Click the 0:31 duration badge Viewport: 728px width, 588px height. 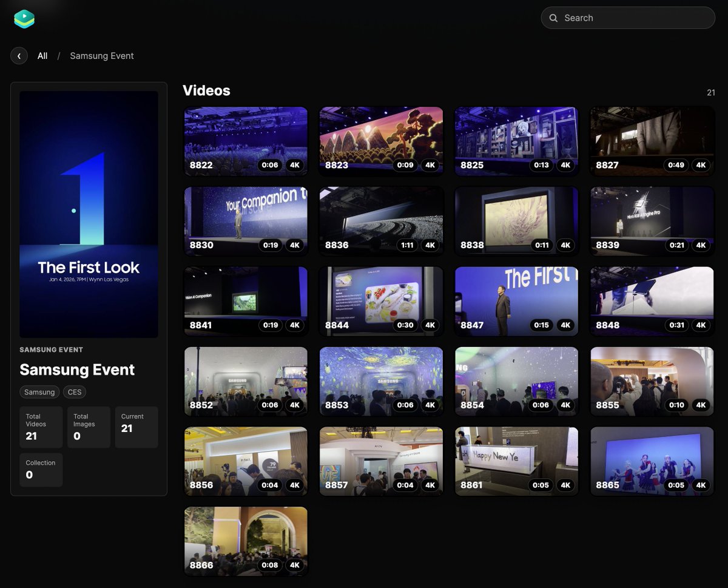pos(676,325)
